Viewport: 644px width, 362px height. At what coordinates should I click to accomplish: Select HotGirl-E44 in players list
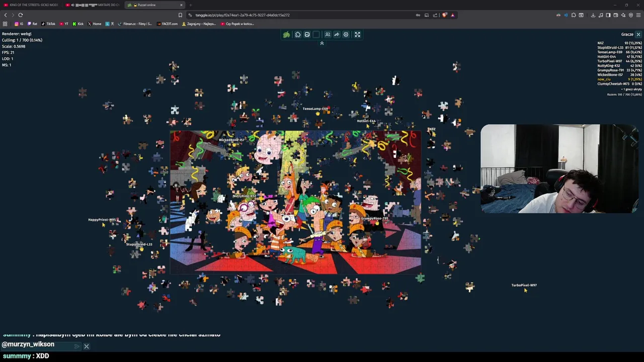pos(619,57)
